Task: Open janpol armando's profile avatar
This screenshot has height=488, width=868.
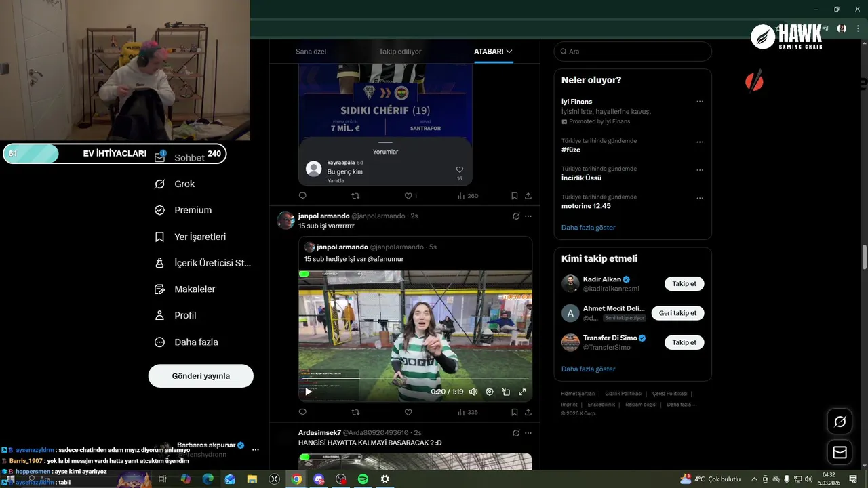Action: tap(285, 220)
